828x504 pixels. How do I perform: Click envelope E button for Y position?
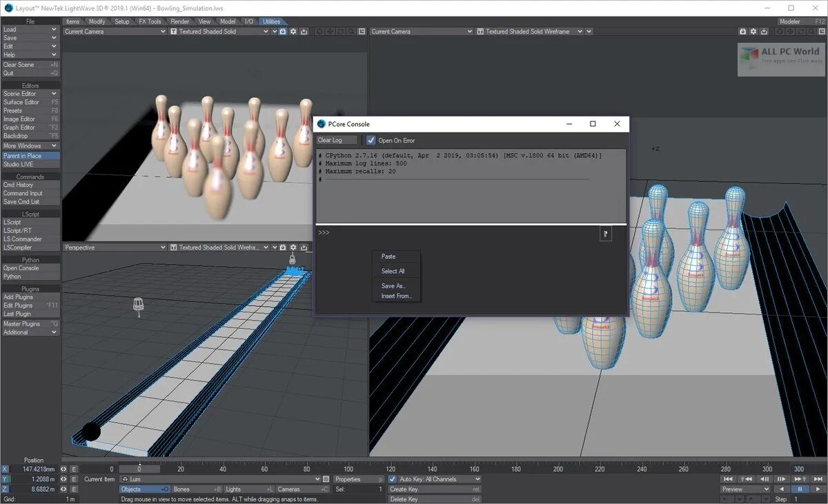(x=74, y=479)
